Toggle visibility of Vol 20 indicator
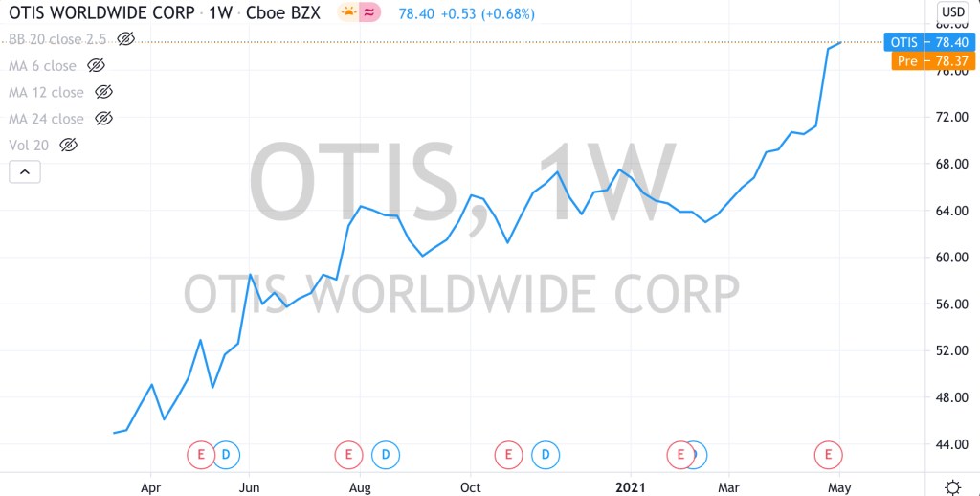This screenshot has width=980, height=496. click(68, 146)
